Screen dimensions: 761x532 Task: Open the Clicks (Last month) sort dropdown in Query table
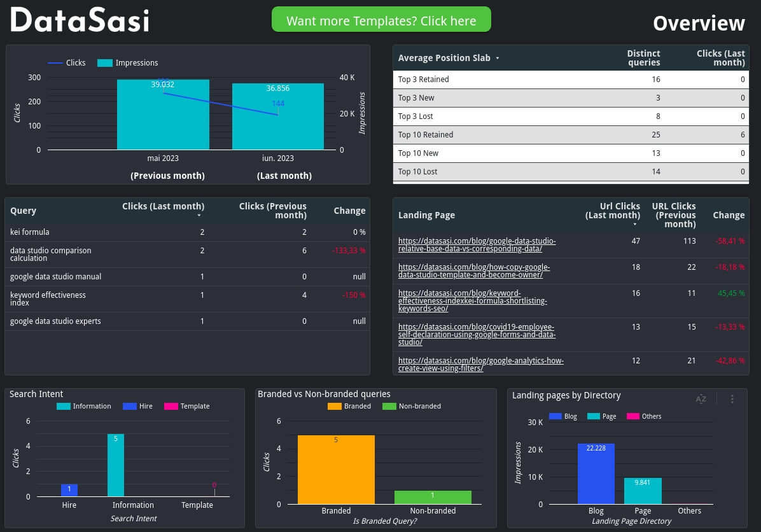[x=199, y=216]
